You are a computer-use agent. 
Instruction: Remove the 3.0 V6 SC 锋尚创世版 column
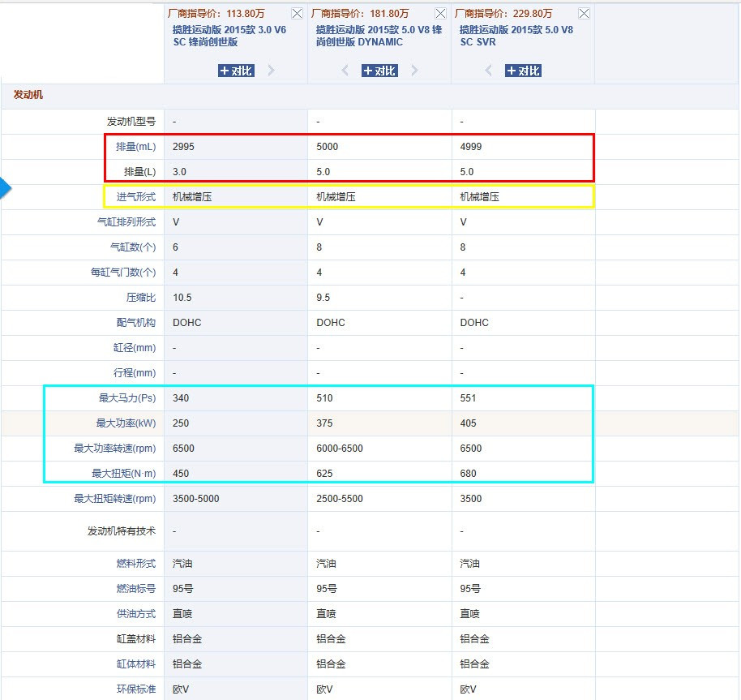coord(297,13)
